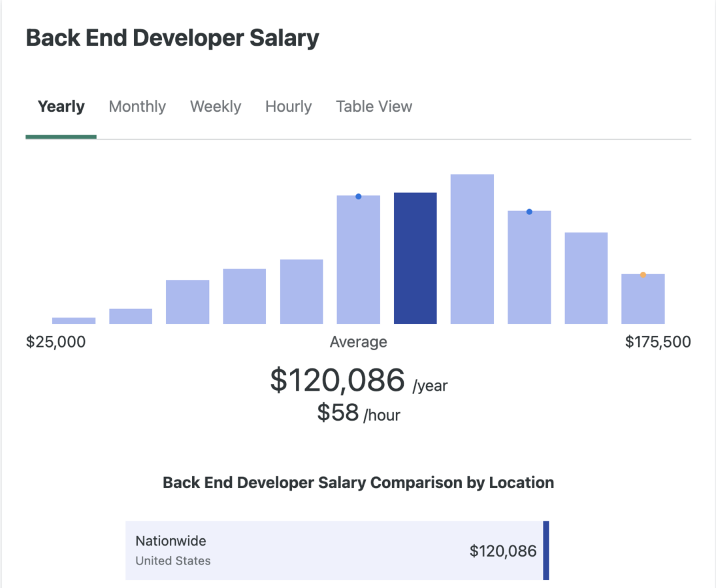
Task: Select the fourth bar from the left
Action: point(244,296)
